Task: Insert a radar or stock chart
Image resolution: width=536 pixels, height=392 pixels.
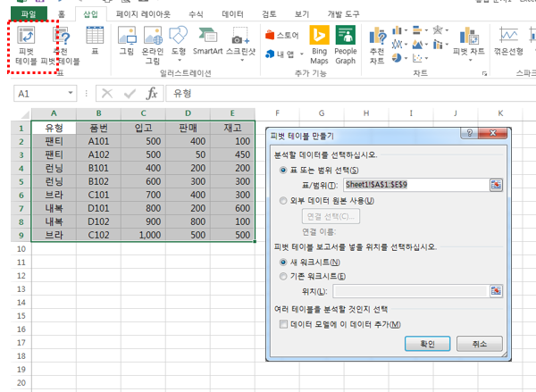Action: point(438,30)
